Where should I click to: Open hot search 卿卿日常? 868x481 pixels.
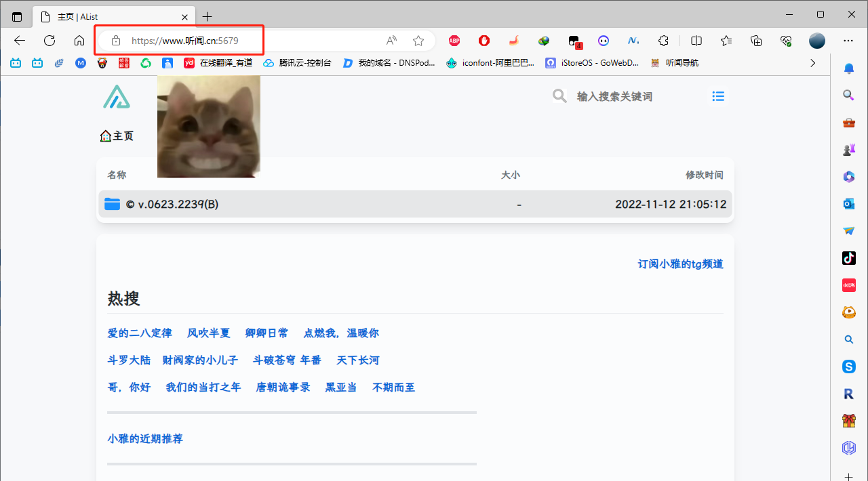(267, 333)
